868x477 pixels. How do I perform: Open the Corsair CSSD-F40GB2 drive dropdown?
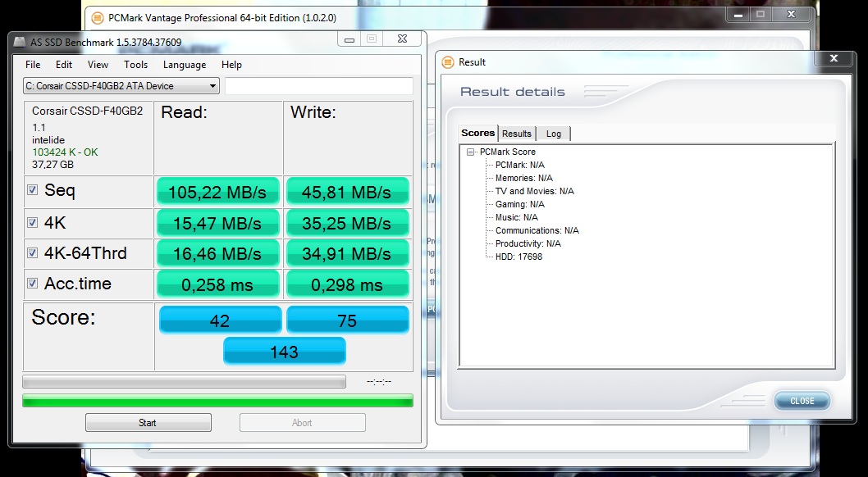121,86
